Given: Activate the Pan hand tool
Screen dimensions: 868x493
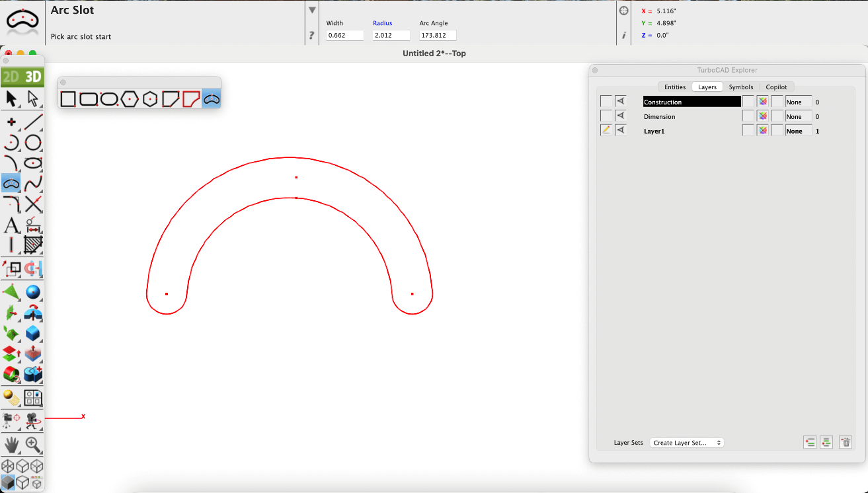Looking at the screenshot, I should (x=11, y=444).
